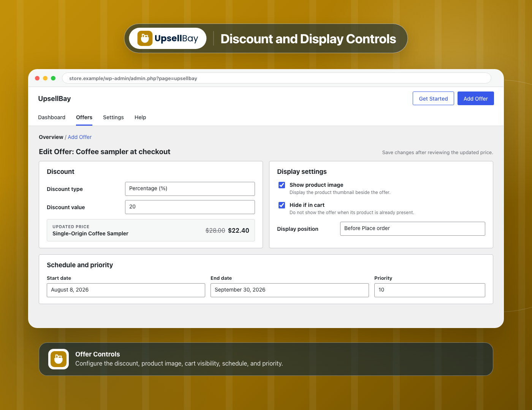Open the Discount type dropdown

(x=190, y=189)
